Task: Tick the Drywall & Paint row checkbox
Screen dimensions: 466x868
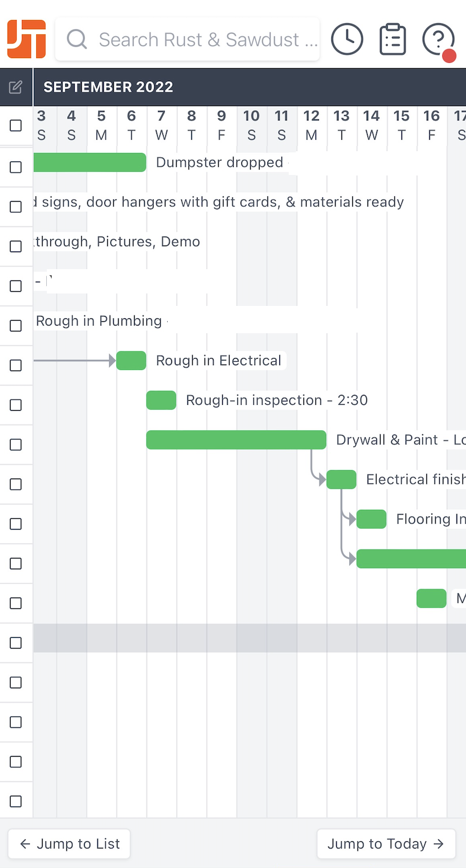Action: [x=16, y=445]
